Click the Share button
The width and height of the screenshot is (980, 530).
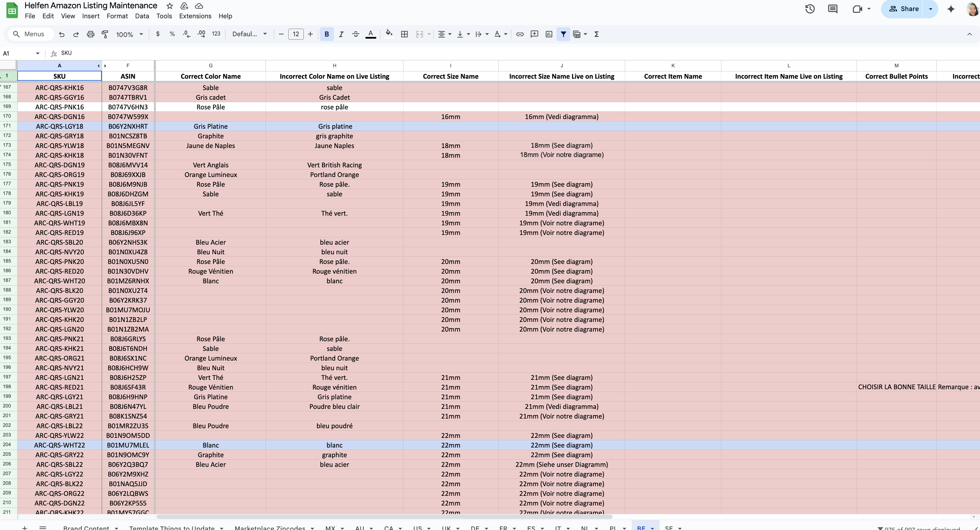point(904,9)
